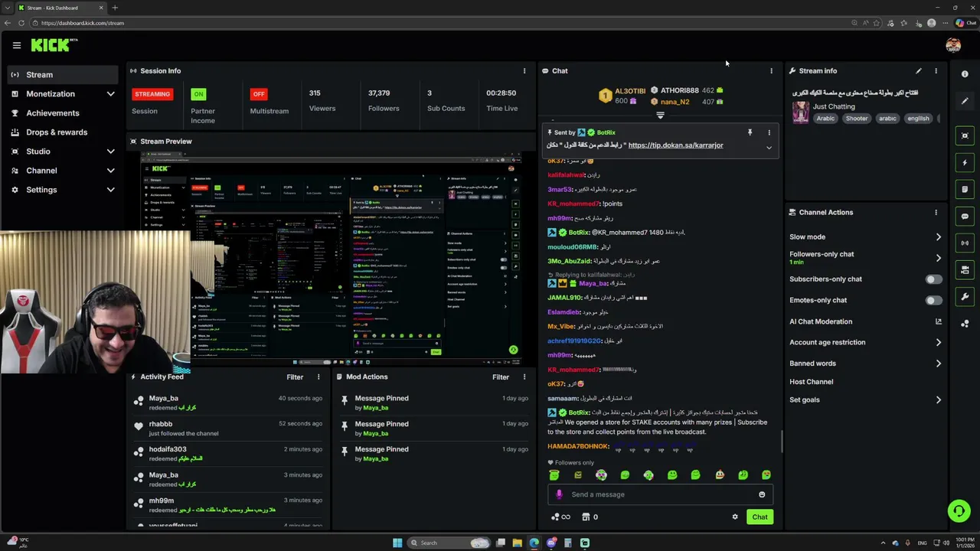Expand Monetization sidebar section
980x551 pixels.
coord(110,94)
